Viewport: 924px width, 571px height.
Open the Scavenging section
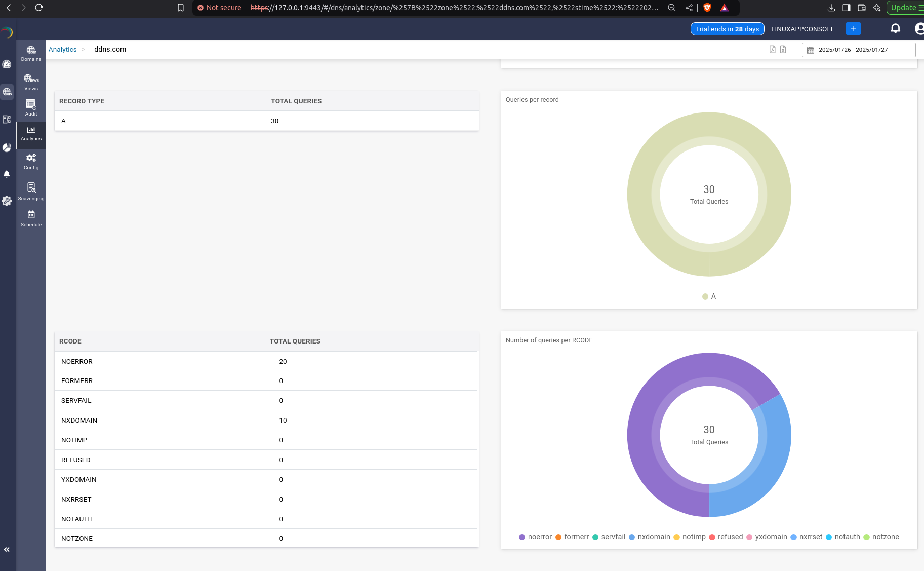pyautogui.click(x=31, y=191)
